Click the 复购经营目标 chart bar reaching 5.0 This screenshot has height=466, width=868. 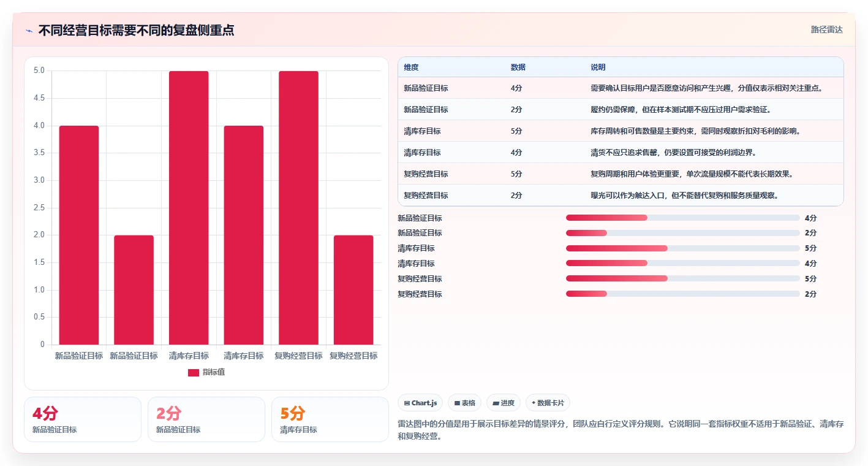point(298,208)
